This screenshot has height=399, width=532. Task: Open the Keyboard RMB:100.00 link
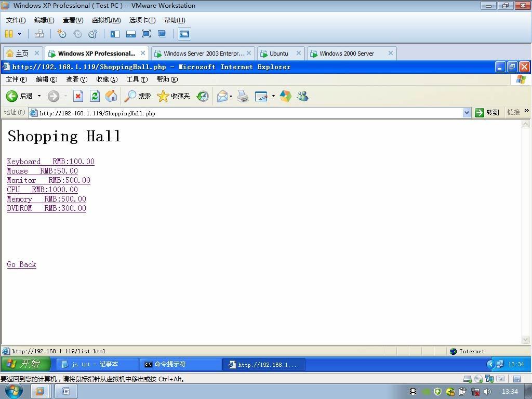point(50,162)
